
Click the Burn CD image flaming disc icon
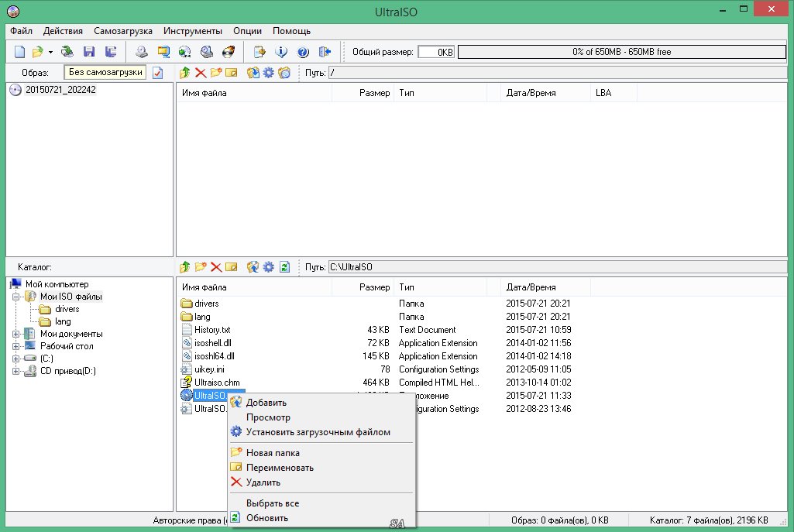[x=229, y=52]
